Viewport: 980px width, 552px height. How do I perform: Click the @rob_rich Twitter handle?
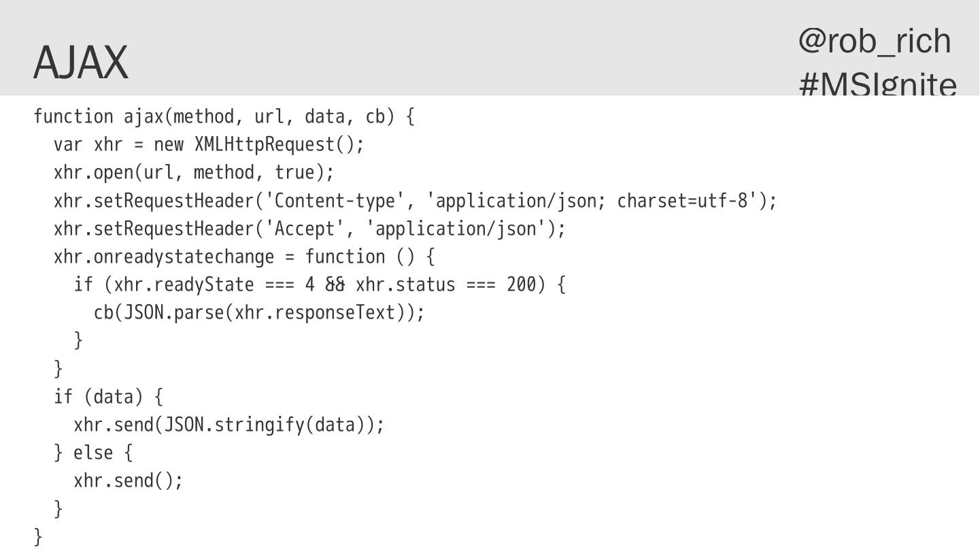(x=875, y=41)
